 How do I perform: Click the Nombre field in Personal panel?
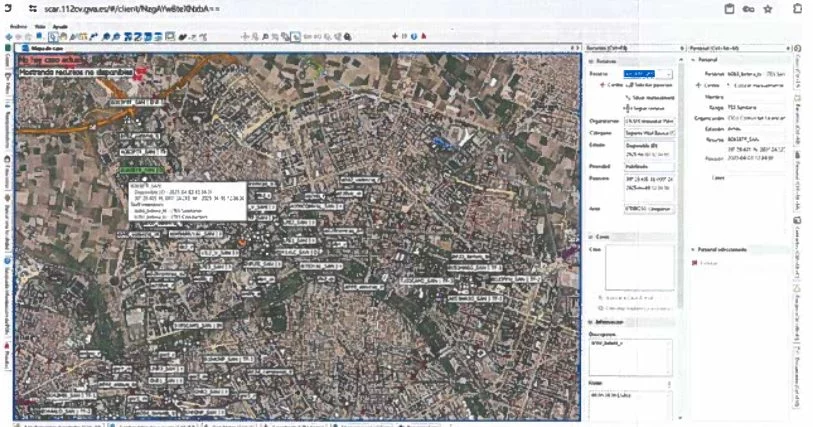pos(757,98)
